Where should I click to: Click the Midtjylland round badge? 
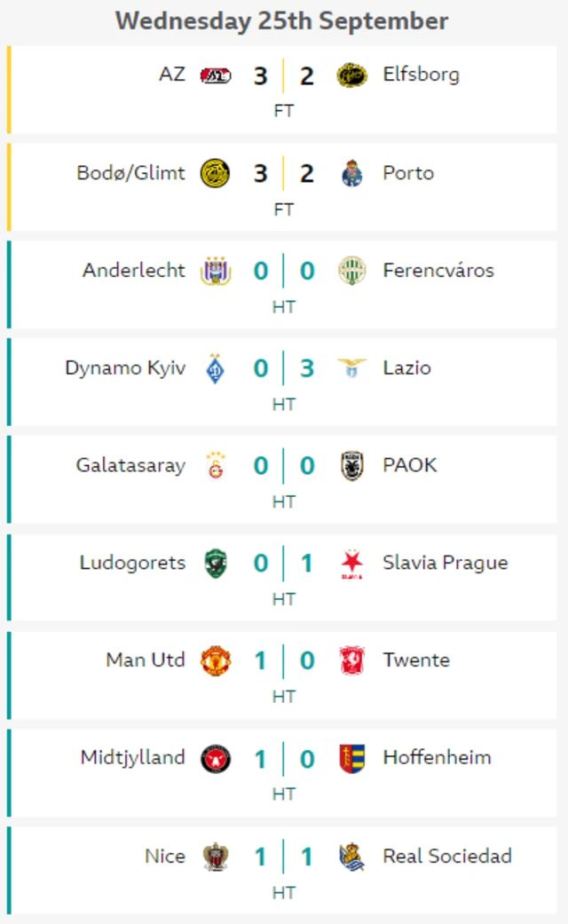(x=216, y=758)
